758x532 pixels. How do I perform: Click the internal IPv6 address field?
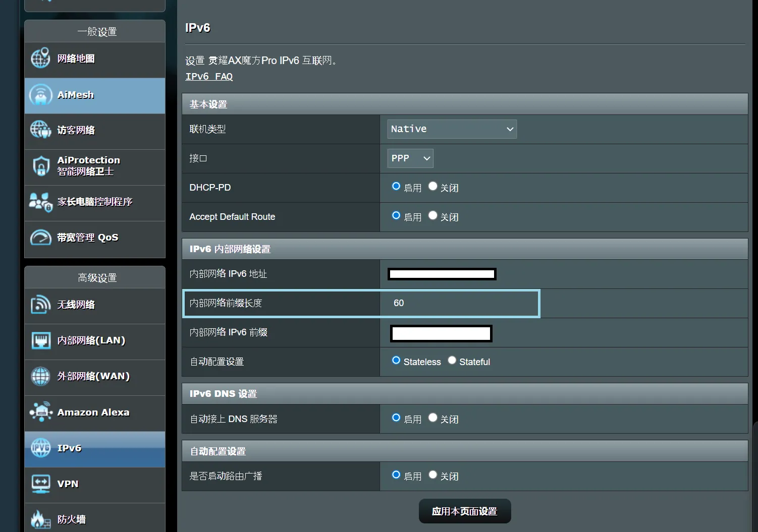(x=442, y=274)
